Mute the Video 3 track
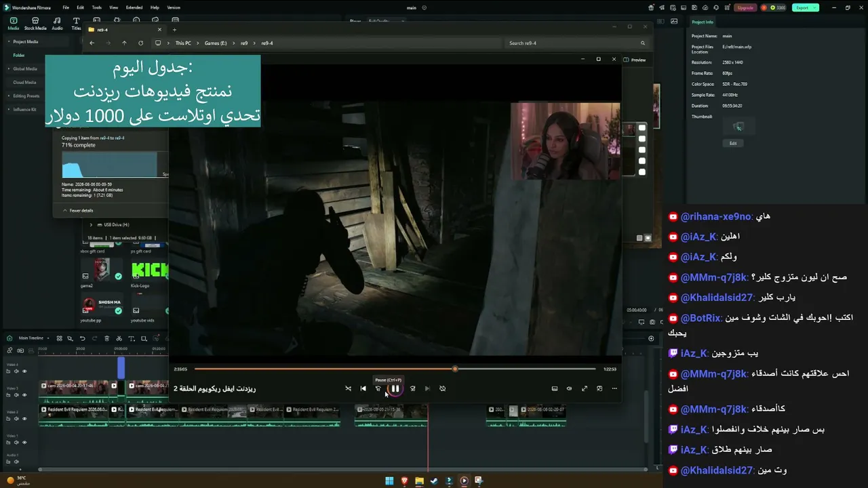The height and width of the screenshot is (488, 868). 17,395
